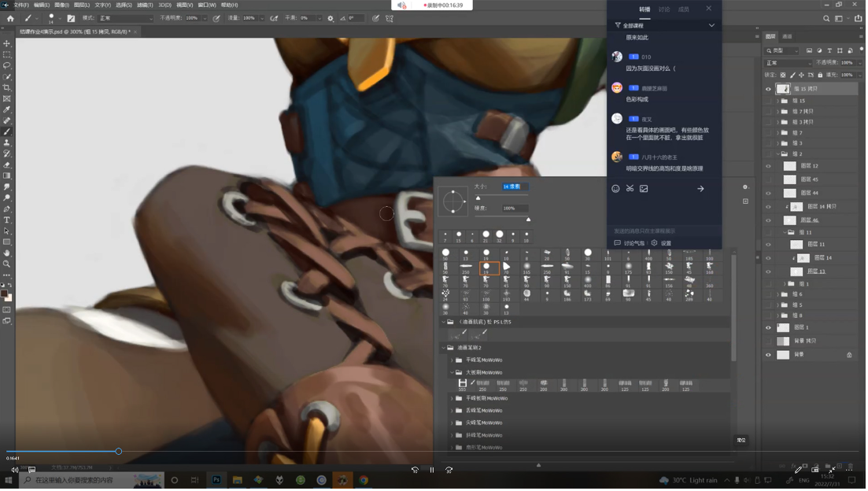
Task: Toggle visibility of 图层 14 拷贝
Action: tap(768, 206)
